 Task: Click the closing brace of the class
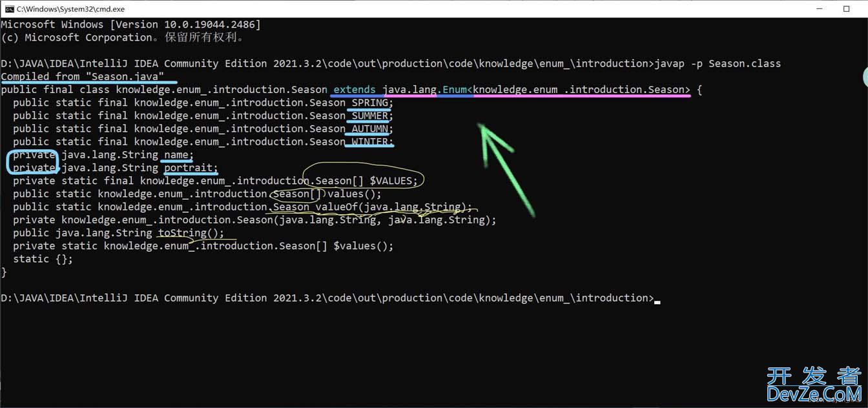[x=4, y=272]
